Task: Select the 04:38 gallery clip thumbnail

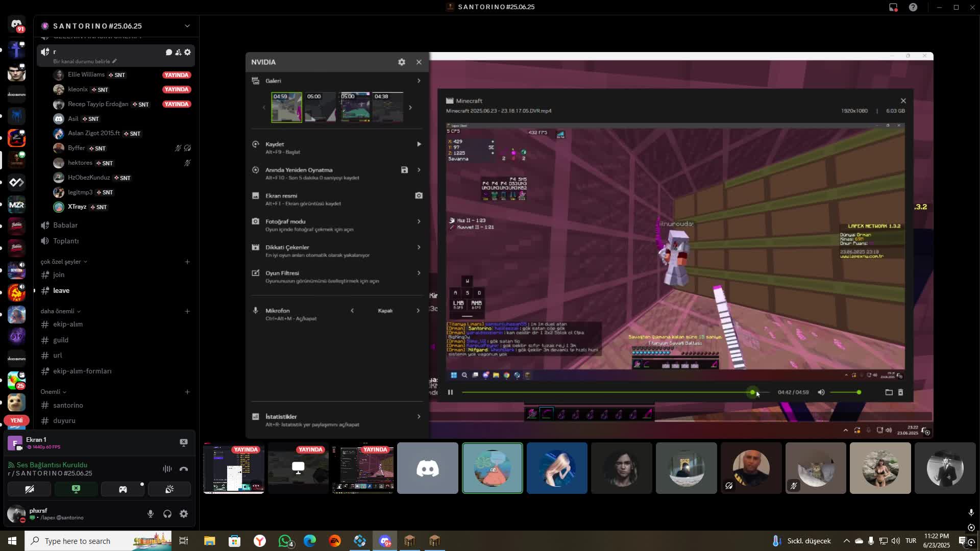Action: (388, 107)
